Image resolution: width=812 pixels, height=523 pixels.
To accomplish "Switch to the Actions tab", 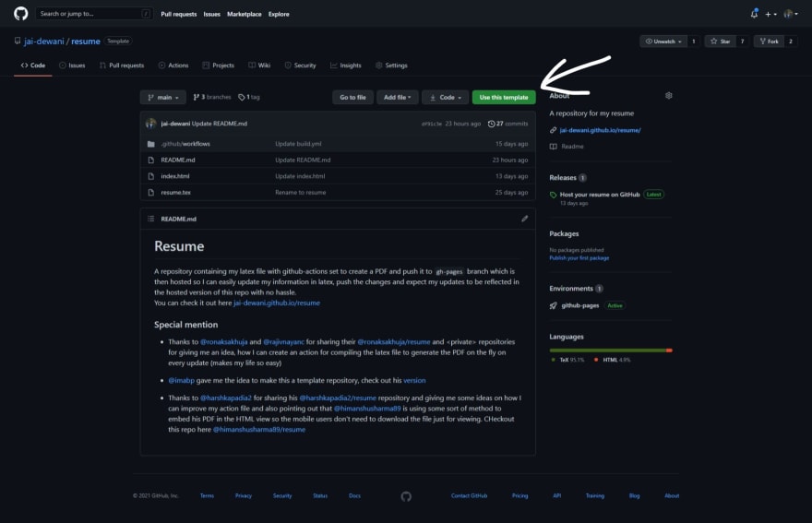I will coord(173,65).
